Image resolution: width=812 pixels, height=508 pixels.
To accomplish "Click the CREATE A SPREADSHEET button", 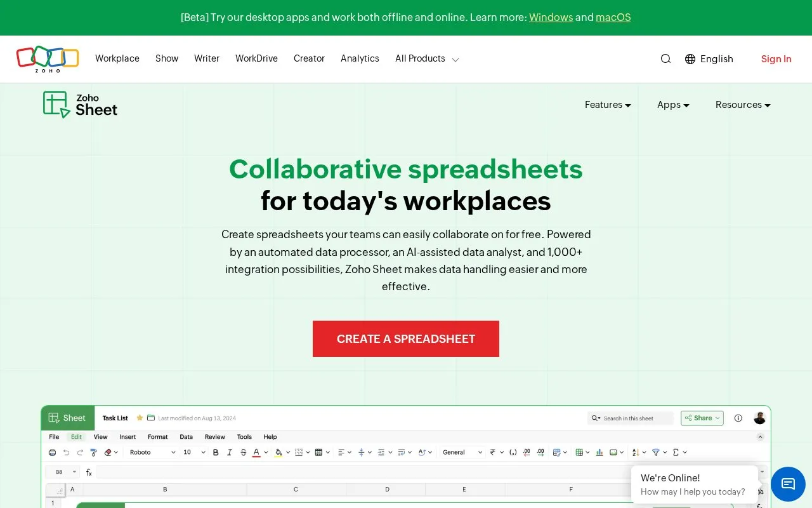I will [406, 338].
